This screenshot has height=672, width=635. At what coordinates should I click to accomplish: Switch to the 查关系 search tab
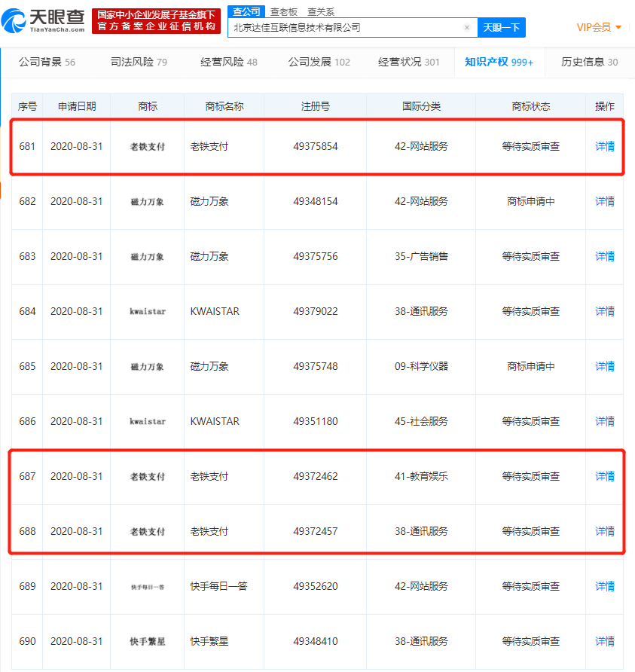point(321,11)
